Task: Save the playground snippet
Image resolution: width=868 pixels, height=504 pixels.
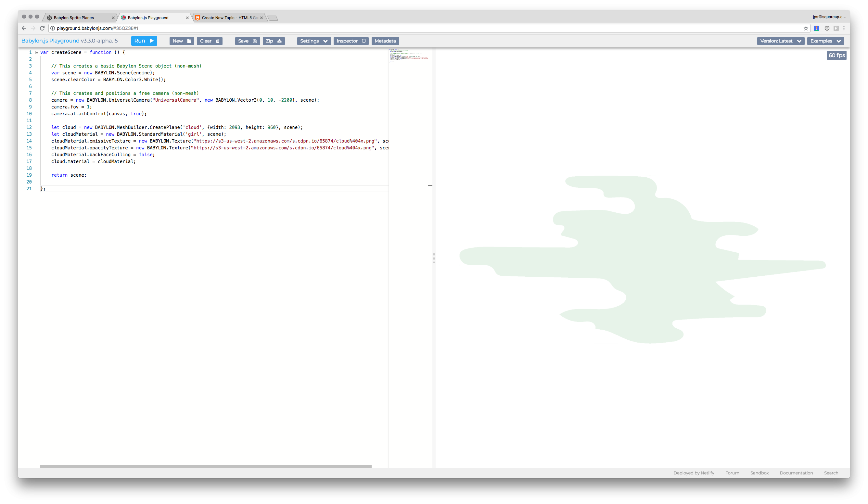Action: coord(247,41)
